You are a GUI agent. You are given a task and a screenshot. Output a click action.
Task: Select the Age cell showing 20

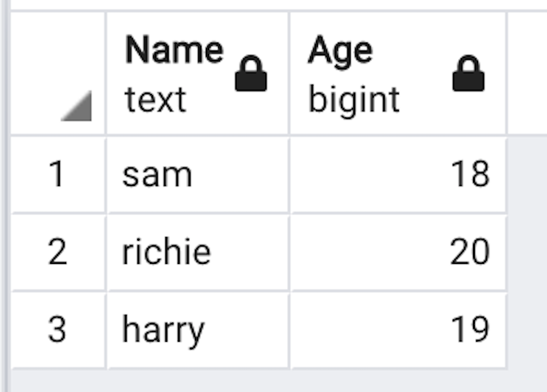[470, 252]
